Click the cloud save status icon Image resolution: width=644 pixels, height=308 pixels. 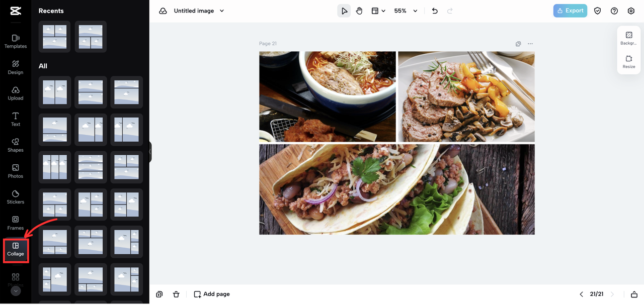click(x=163, y=11)
